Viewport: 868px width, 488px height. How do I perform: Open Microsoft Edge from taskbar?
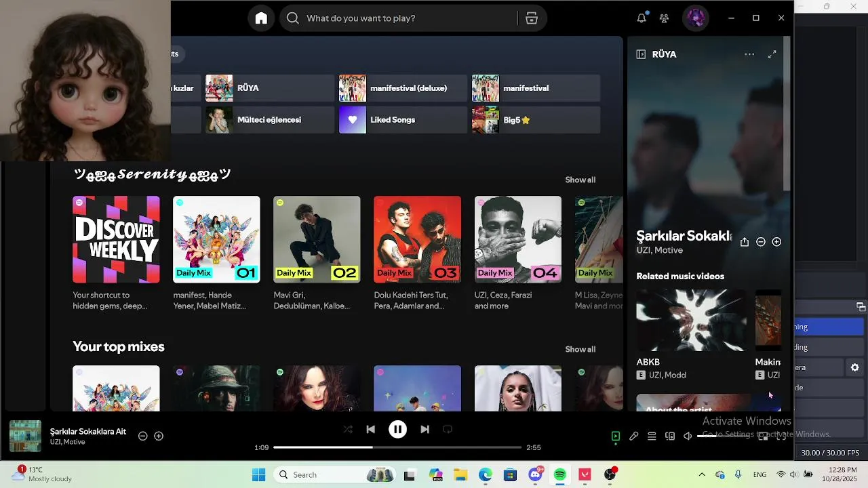[x=486, y=475]
